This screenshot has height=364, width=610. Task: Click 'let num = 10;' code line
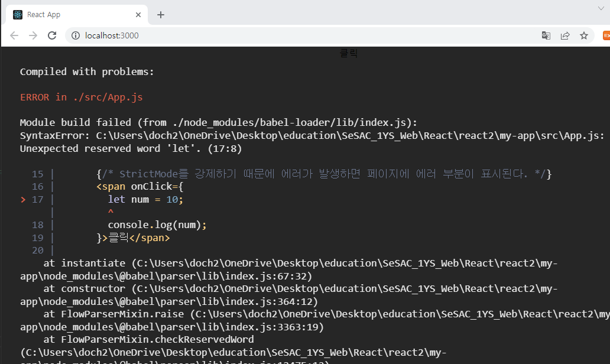coord(145,200)
